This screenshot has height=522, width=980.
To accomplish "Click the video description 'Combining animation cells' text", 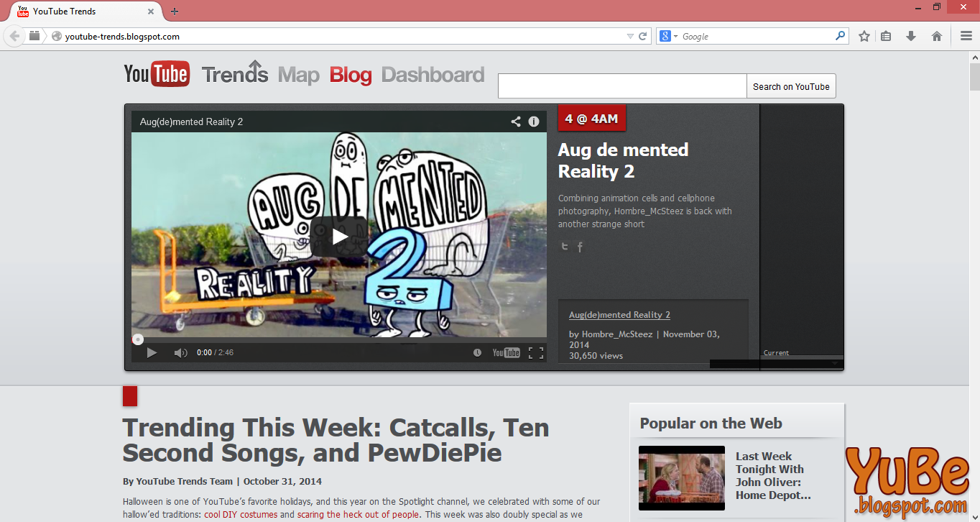I will (644, 211).
